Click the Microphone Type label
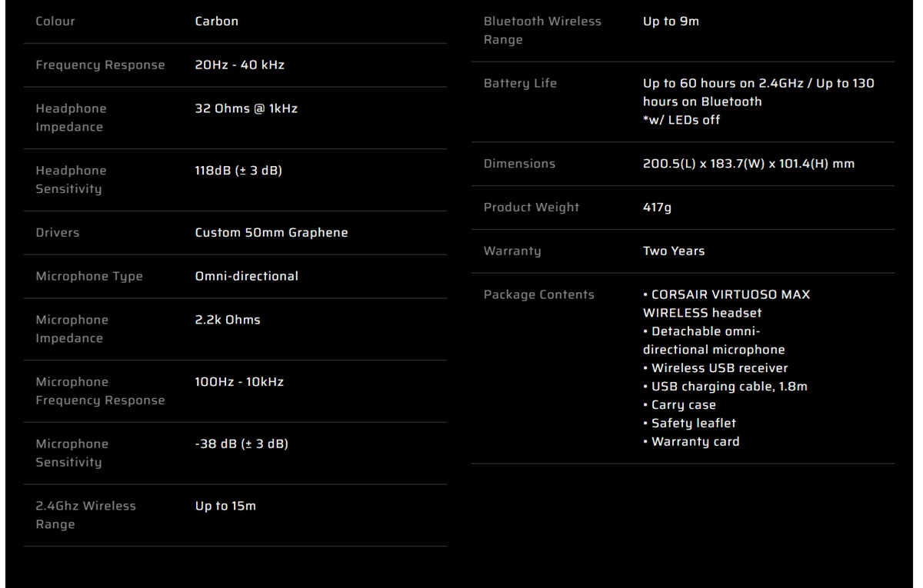 pyautogui.click(x=89, y=277)
